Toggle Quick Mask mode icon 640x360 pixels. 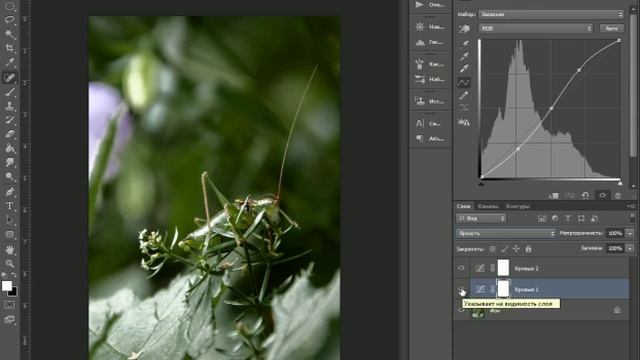click(9, 305)
